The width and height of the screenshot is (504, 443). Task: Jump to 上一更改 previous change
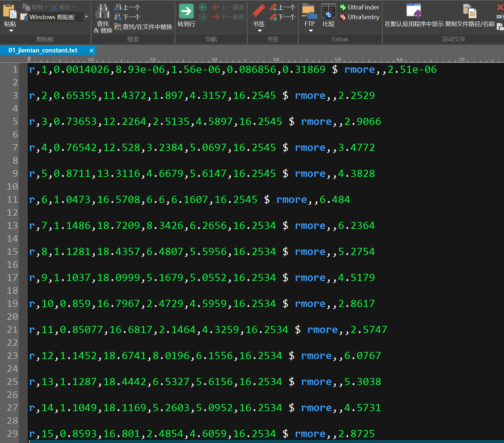tap(228, 7)
